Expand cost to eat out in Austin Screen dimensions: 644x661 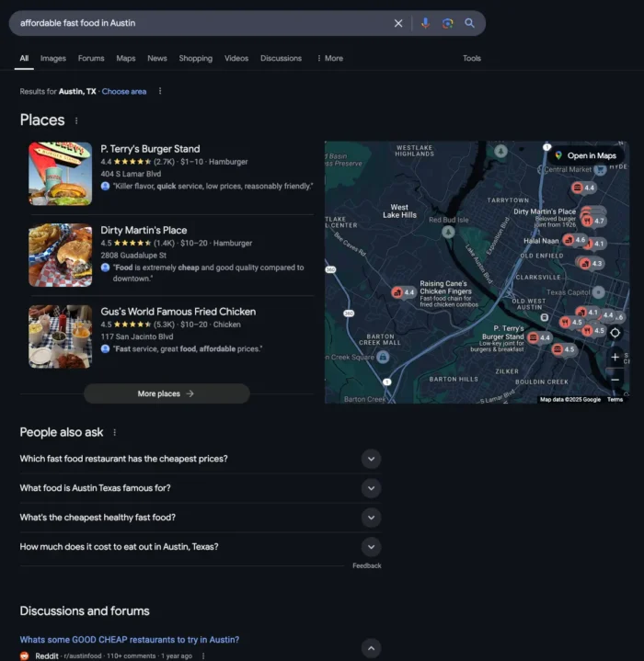coord(371,547)
